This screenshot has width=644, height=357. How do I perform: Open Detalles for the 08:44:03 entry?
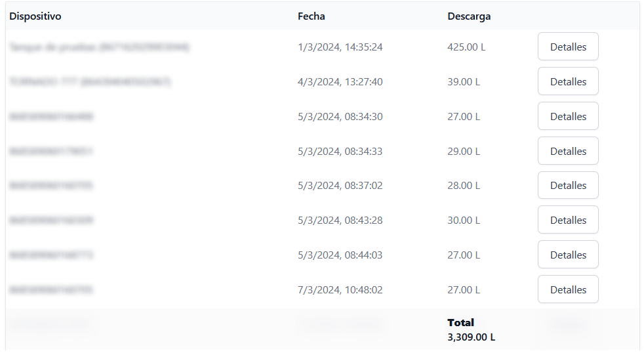[568, 255]
